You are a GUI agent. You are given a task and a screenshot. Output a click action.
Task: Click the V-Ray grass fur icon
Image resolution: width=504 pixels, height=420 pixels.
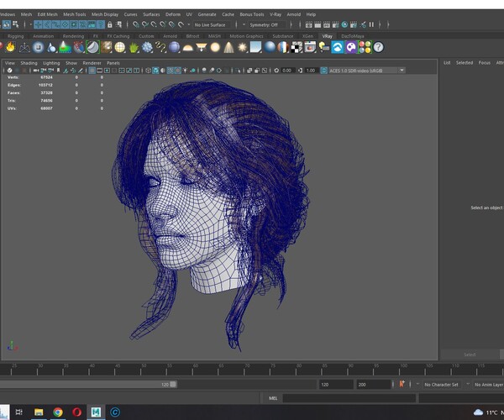[x=134, y=48]
